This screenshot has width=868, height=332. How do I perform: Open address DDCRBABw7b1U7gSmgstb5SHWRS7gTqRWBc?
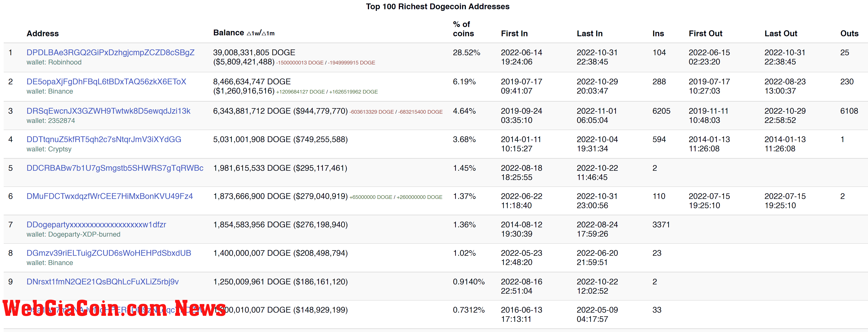click(x=115, y=168)
